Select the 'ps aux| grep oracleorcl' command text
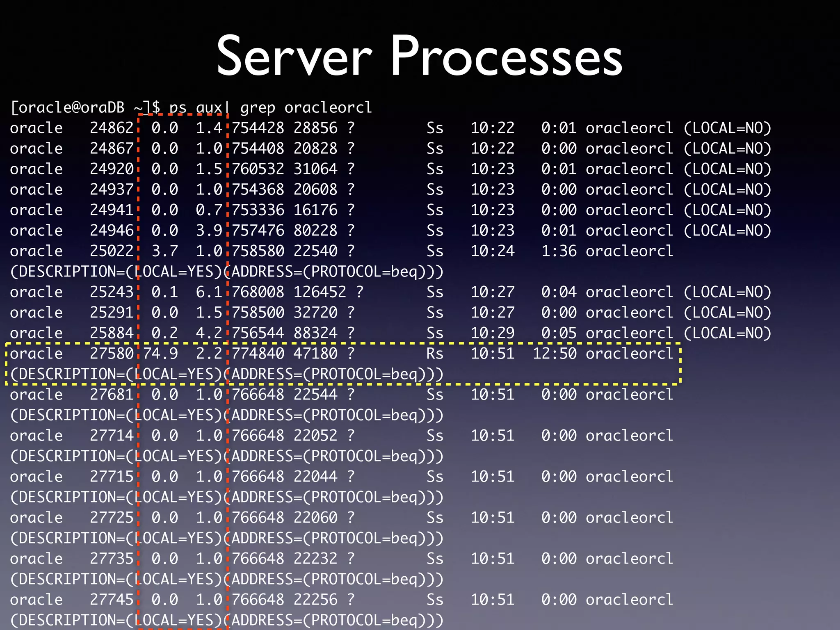The height and width of the screenshot is (630, 840). 270,107
